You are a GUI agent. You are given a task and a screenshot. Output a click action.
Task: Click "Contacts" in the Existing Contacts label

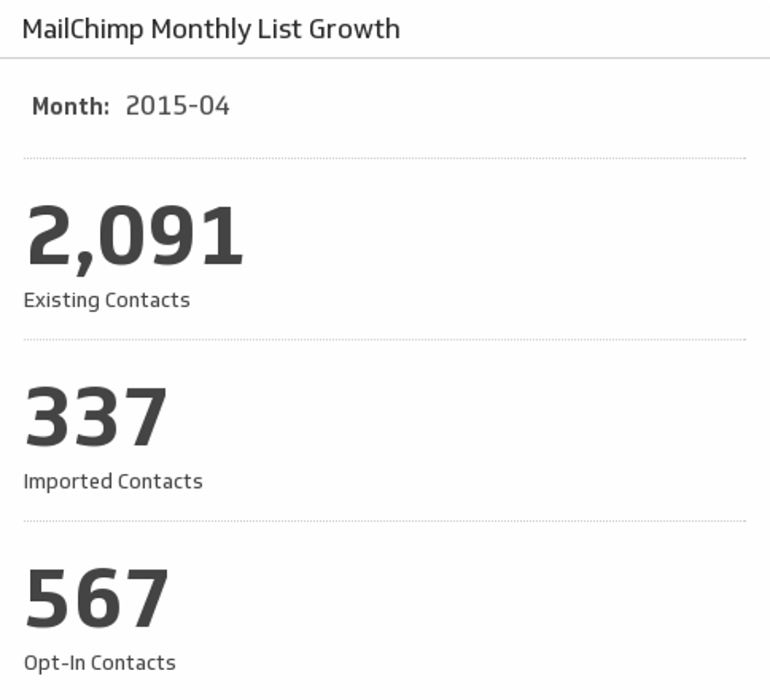coord(147,301)
